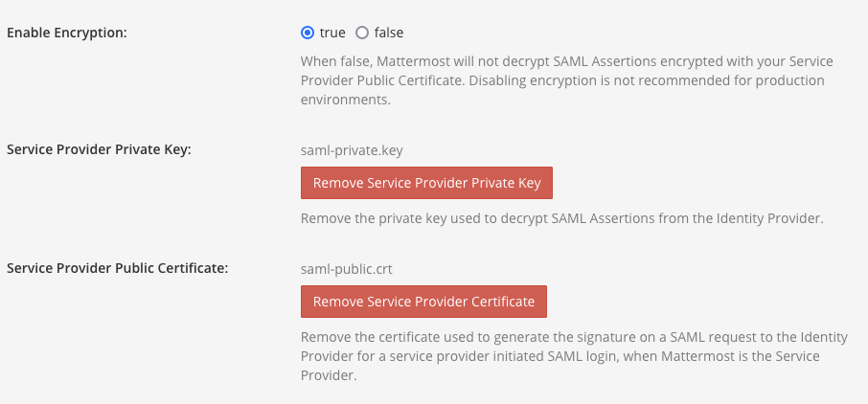Click the "true" label text beside the radio
Screen dimensions: 868x404
tap(331, 33)
